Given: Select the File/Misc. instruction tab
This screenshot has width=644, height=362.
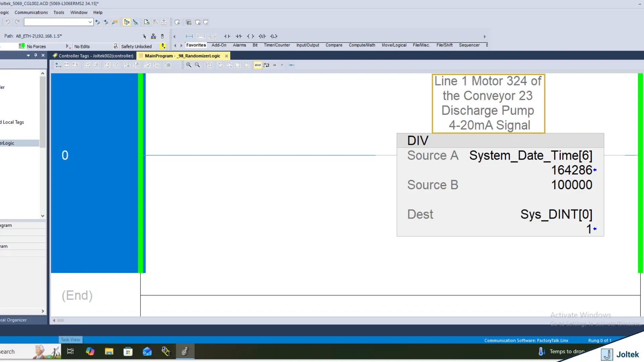Looking at the screenshot, I should (x=421, y=45).
